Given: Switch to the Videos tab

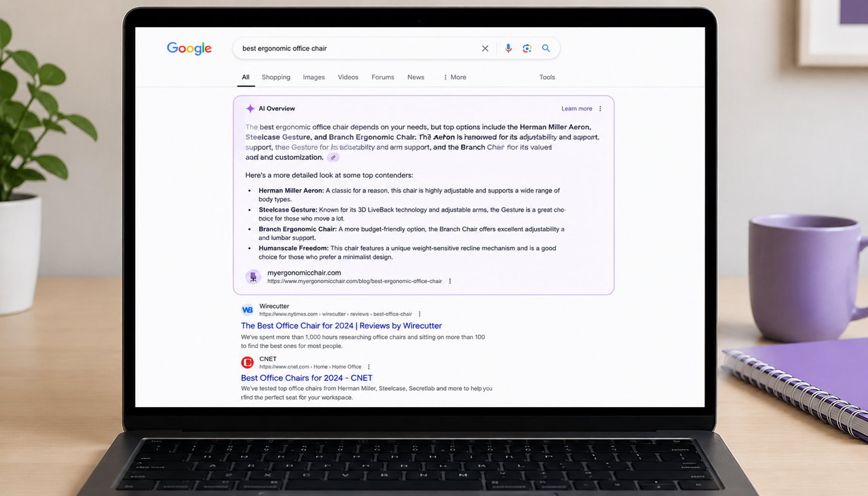Looking at the screenshot, I should [348, 77].
